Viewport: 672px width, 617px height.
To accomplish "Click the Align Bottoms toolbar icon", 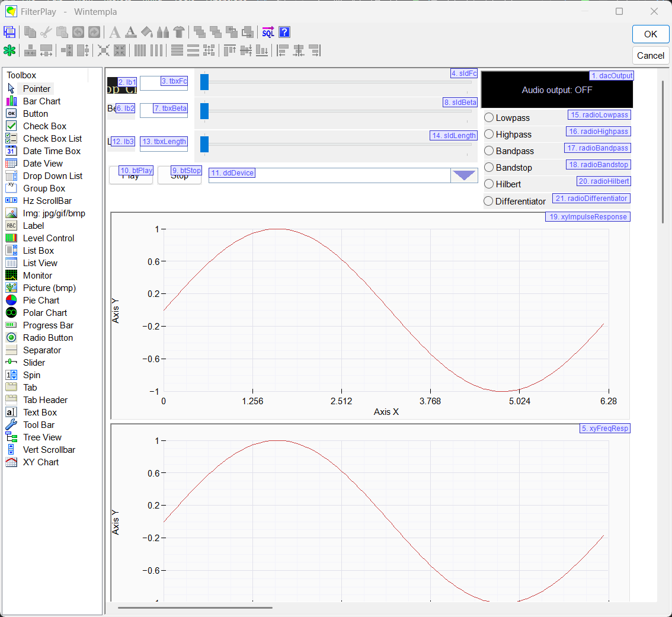I will click(x=262, y=50).
